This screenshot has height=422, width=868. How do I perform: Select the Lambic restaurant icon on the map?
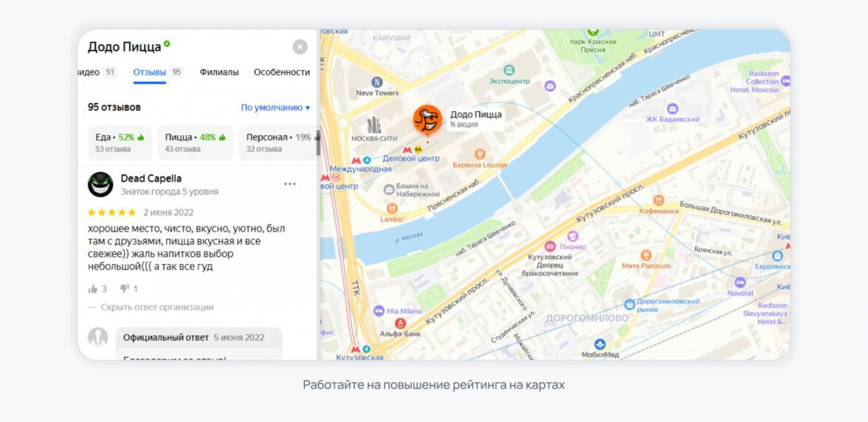click(392, 209)
